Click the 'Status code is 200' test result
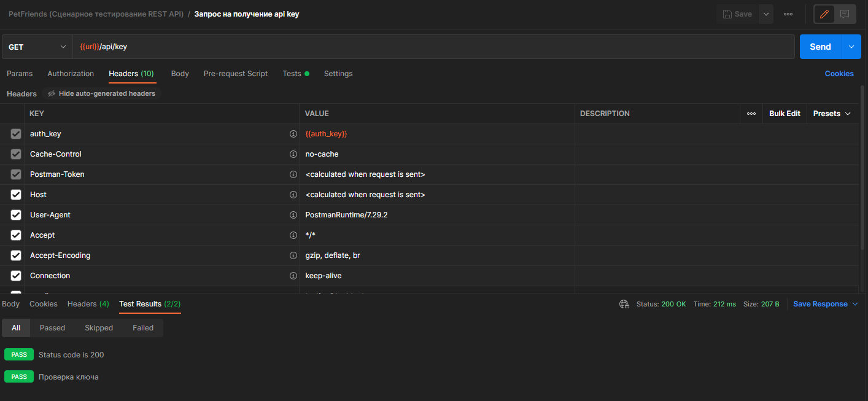This screenshot has width=868, height=401. point(71,355)
